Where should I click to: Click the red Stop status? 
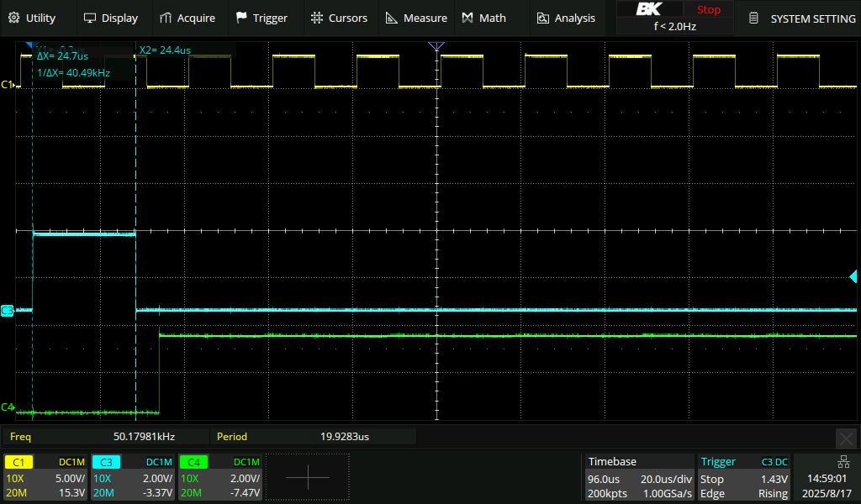pos(708,10)
